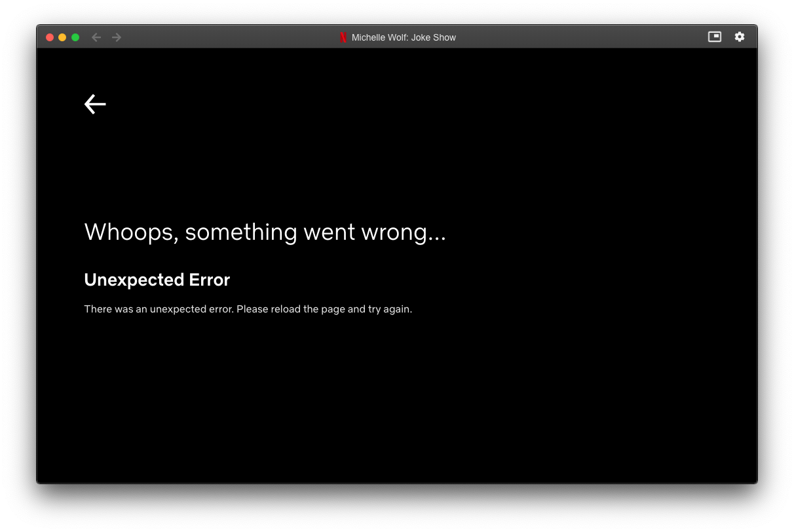Select the Unexpected Error subheading
Viewport: 794px width, 532px height.
[x=157, y=280]
